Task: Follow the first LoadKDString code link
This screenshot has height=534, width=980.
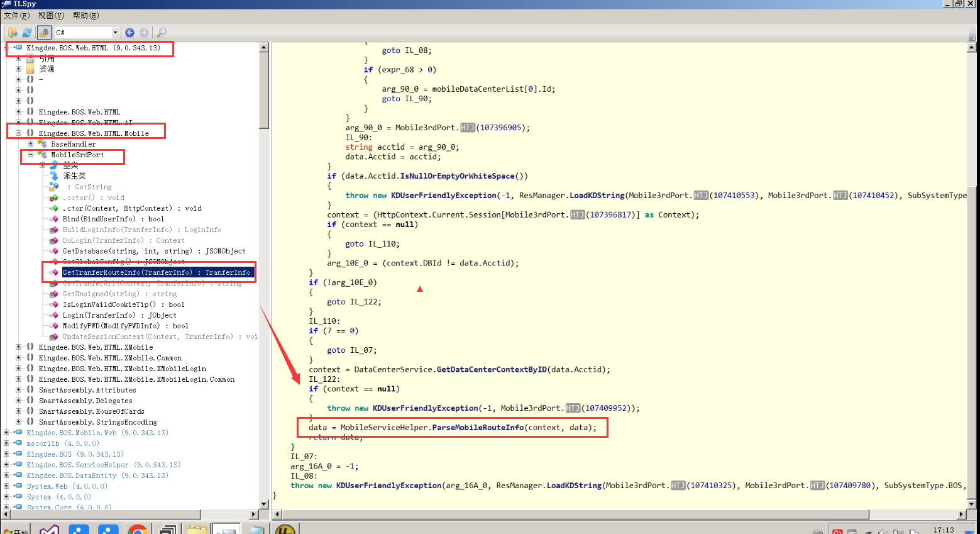Action: (597, 196)
